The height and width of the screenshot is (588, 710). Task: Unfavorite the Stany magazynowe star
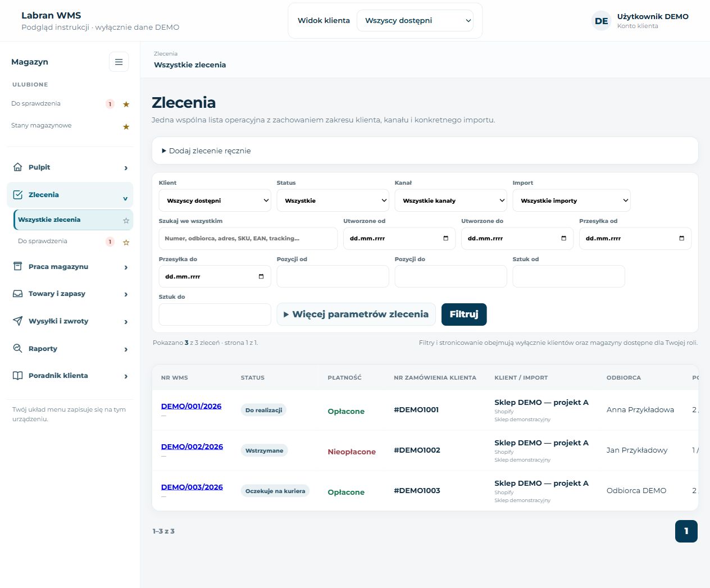[126, 126]
